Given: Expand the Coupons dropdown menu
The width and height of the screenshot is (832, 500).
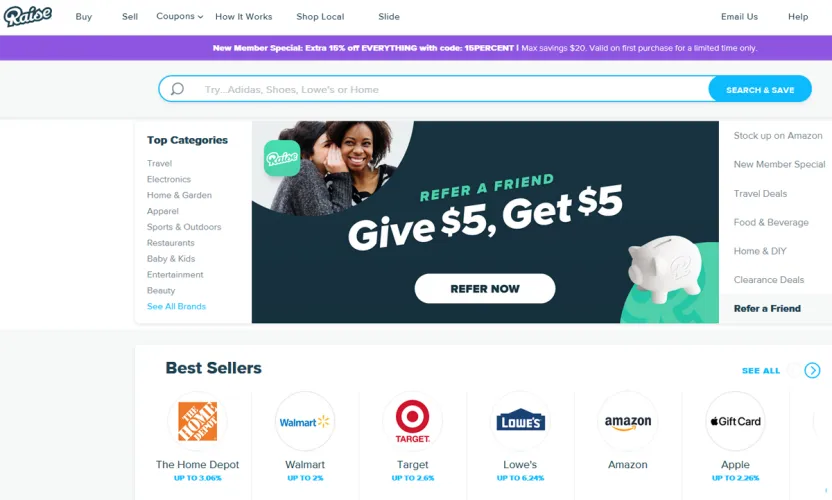Looking at the screenshot, I should coord(179,16).
